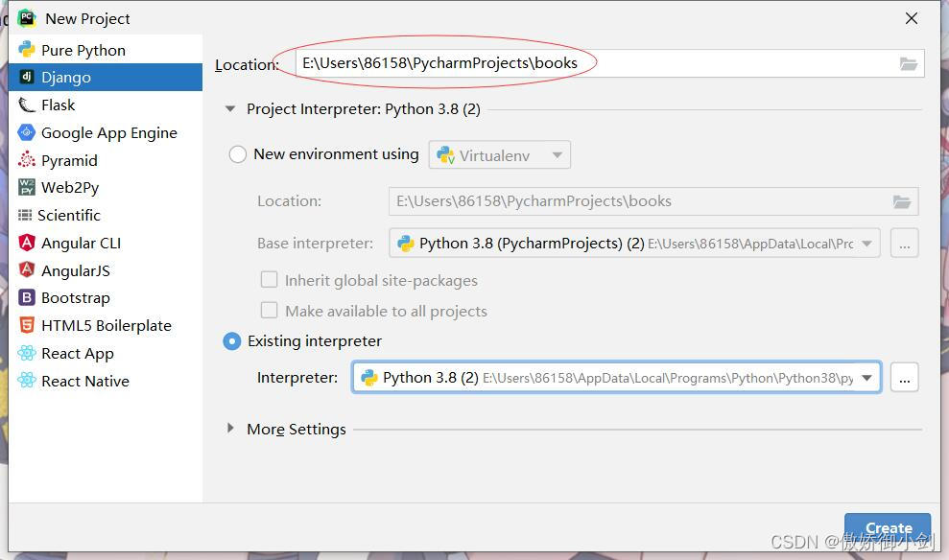Choose Pure Python project type
Viewport: 949px width, 560px height.
[x=106, y=50]
